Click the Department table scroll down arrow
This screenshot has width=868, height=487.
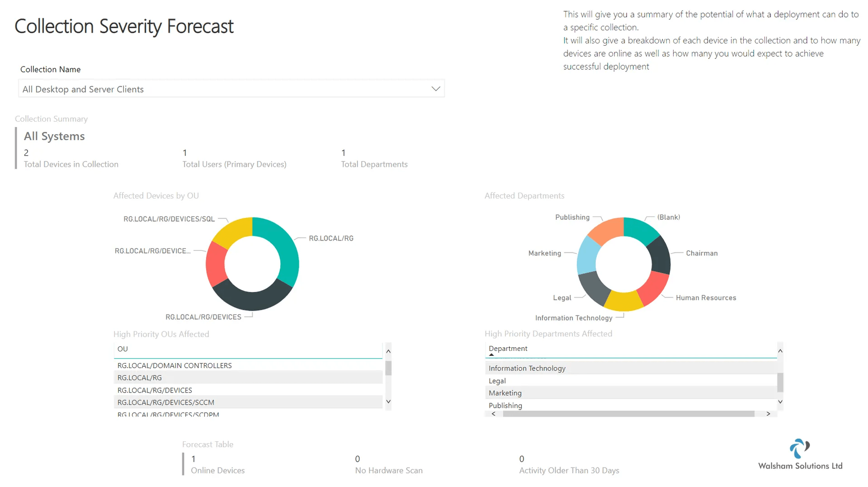[780, 402]
